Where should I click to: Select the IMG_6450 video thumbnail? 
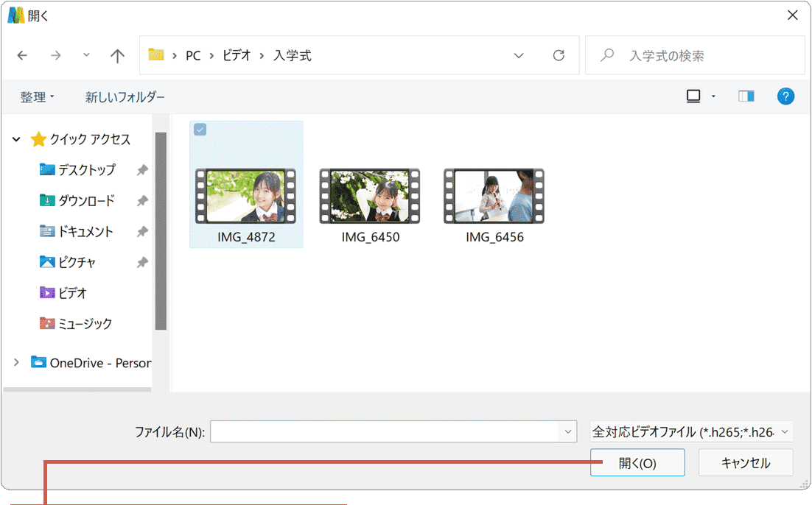click(x=370, y=197)
